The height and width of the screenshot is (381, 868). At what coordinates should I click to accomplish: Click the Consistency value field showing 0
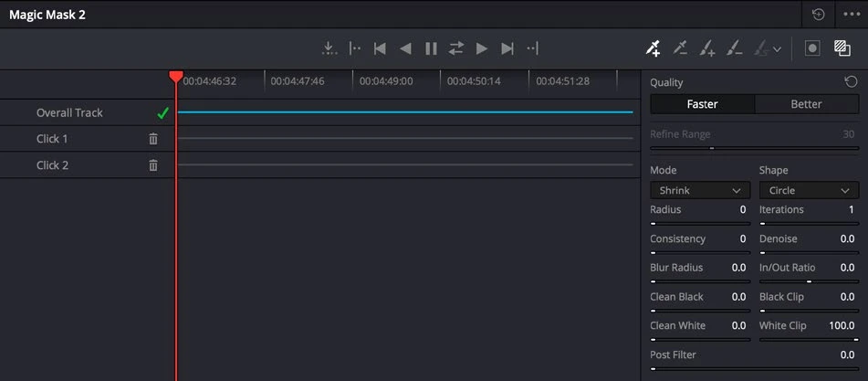click(743, 238)
